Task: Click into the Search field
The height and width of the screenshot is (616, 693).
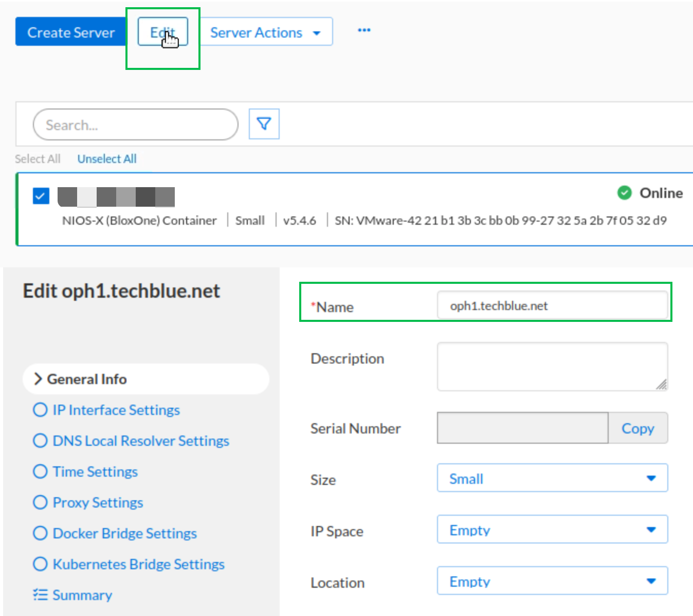Action: (x=135, y=125)
